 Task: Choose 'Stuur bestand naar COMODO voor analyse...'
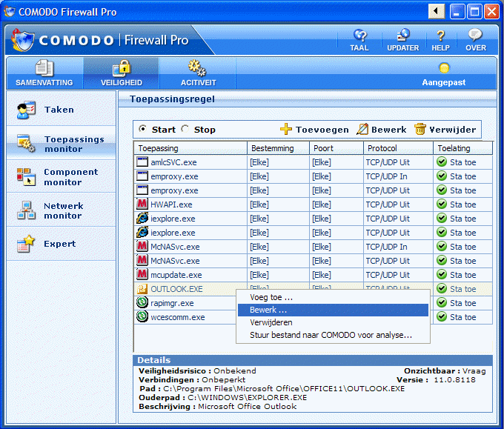(x=333, y=335)
